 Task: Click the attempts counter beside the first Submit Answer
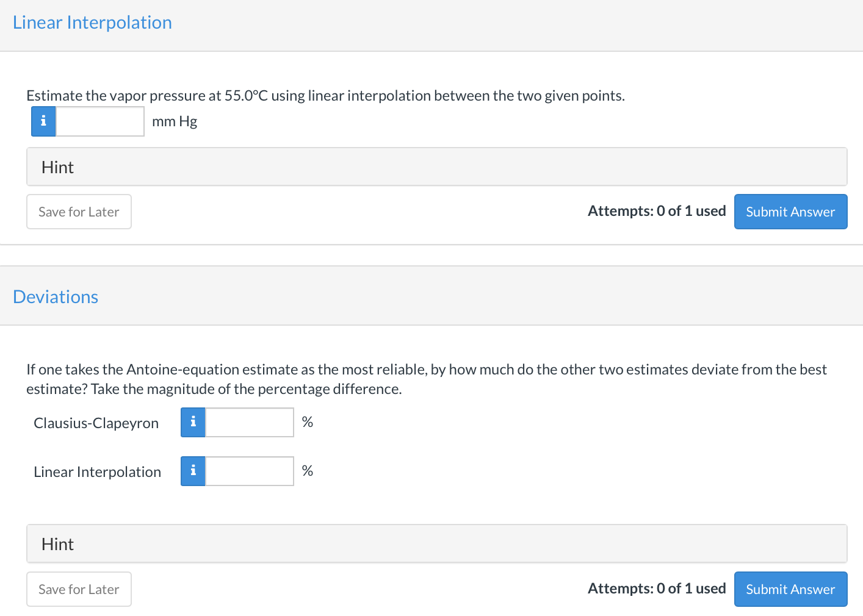(657, 211)
